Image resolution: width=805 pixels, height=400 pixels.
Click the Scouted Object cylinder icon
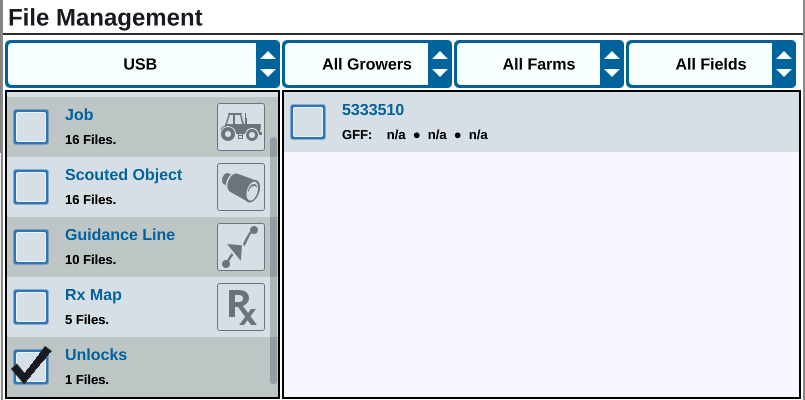[241, 187]
